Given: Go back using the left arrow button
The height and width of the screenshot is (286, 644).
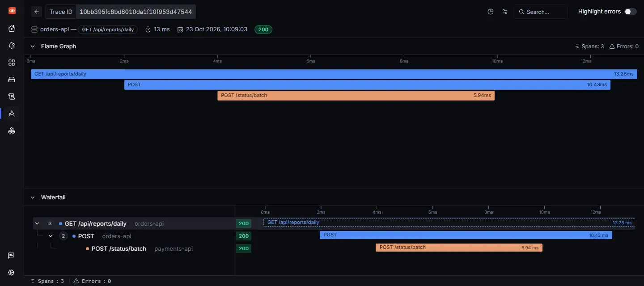Looking at the screenshot, I should coord(37,12).
